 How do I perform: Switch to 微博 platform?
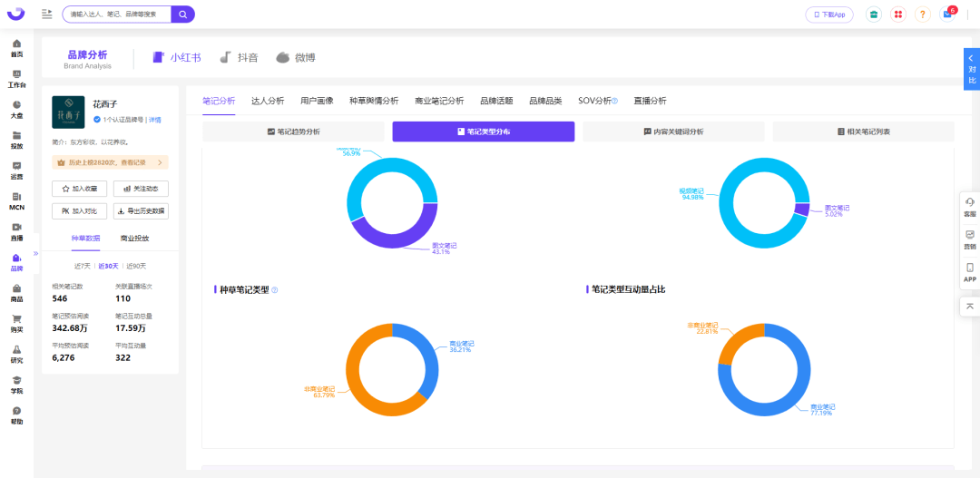296,57
